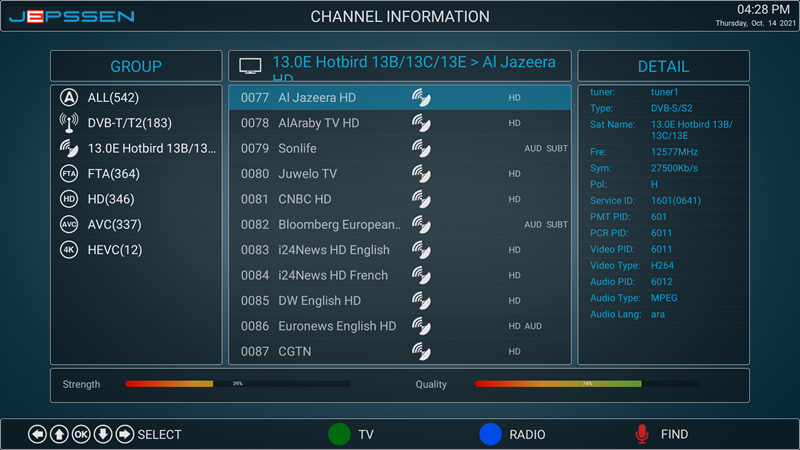Viewport: 800px width, 450px height.
Task: Click satellite icon on CNBC HD row
Action: pyautogui.click(x=421, y=199)
